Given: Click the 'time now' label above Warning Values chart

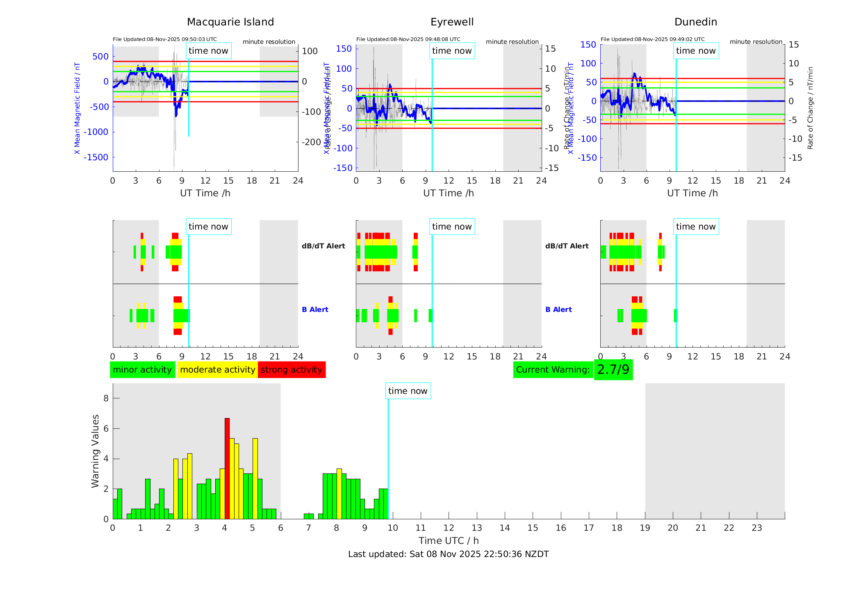Looking at the screenshot, I should tap(408, 391).
